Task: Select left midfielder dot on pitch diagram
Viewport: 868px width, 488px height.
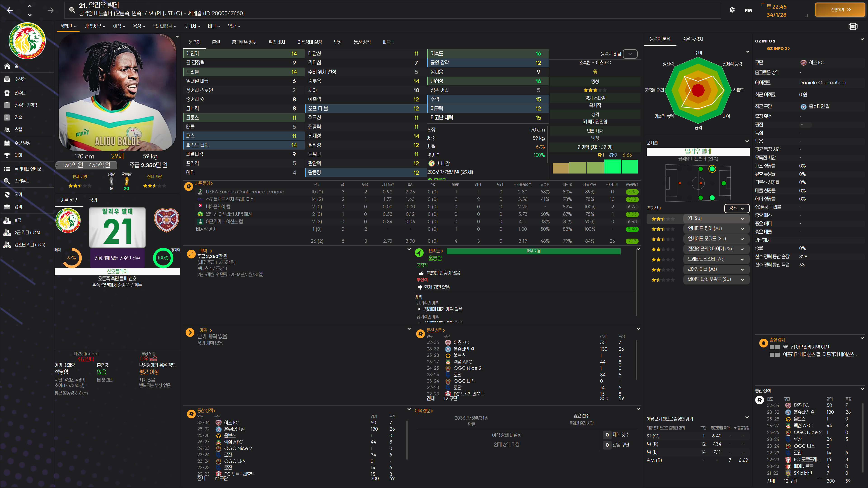Action: 701,169
